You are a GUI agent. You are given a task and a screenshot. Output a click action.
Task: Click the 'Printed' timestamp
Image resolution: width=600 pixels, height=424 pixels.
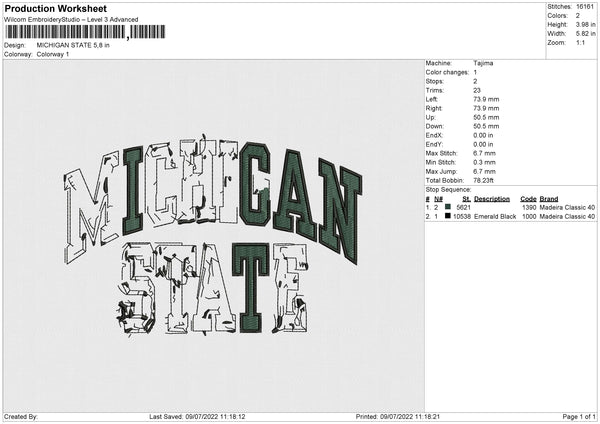[398, 417]
